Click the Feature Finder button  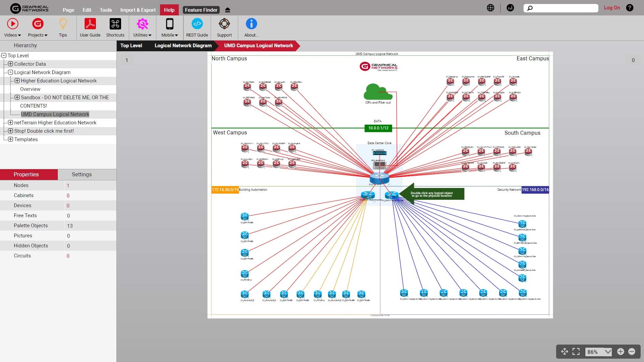click(201, 10)
